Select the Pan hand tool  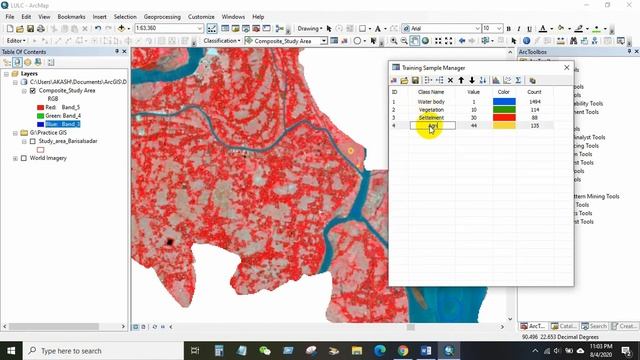tap(414, 41)
